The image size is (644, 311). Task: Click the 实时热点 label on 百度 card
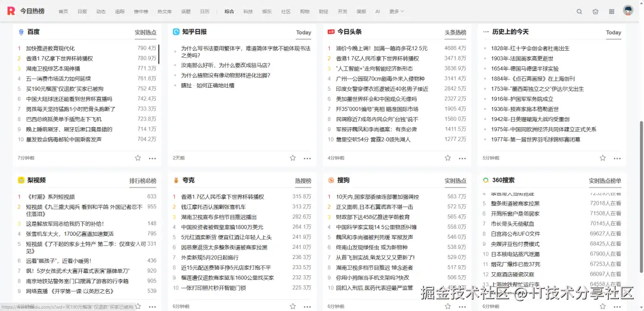point(145,32)
